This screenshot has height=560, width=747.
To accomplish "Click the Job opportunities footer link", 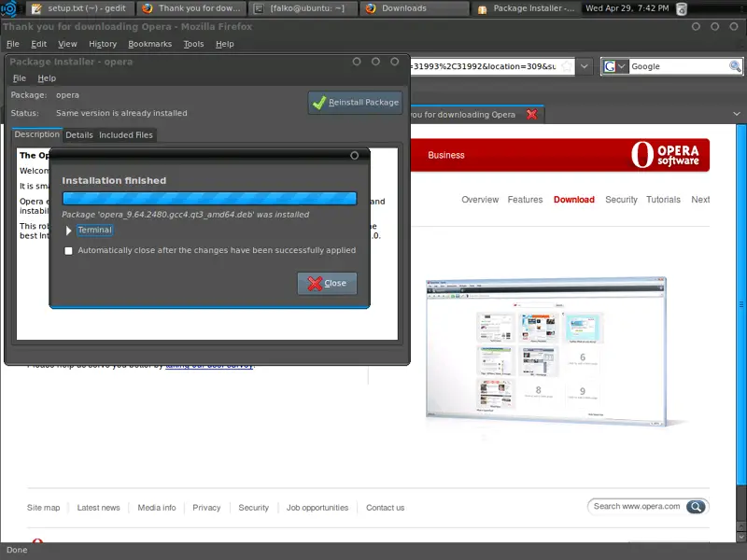I will click(317, 508).
